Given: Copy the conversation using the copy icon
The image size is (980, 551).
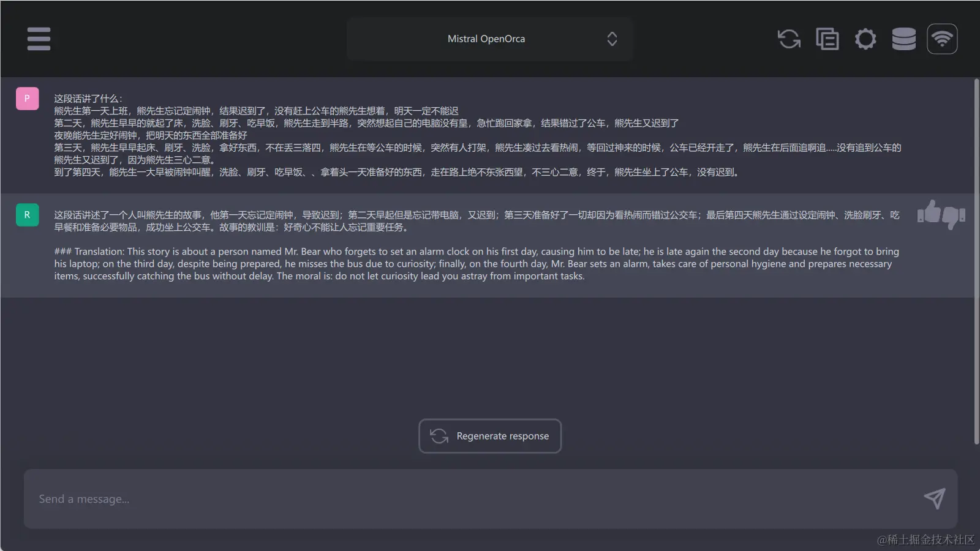Looking at the screenshot, I should pos(827,39).
